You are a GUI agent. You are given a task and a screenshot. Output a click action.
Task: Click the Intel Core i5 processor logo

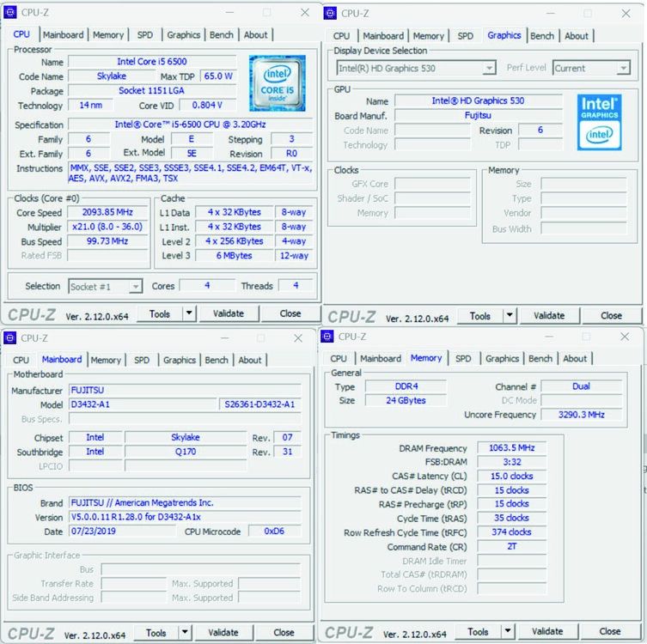[x=278, y=83]
